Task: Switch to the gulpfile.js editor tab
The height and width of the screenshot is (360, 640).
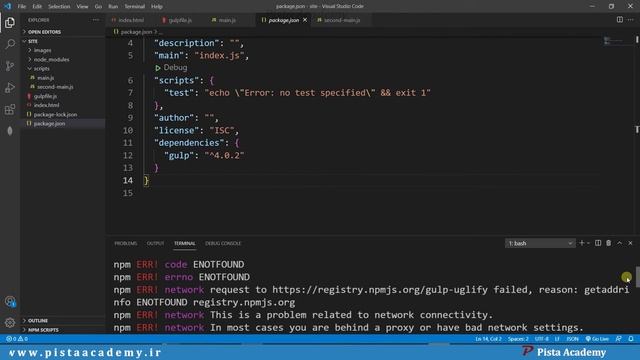Action: point(180,20)
